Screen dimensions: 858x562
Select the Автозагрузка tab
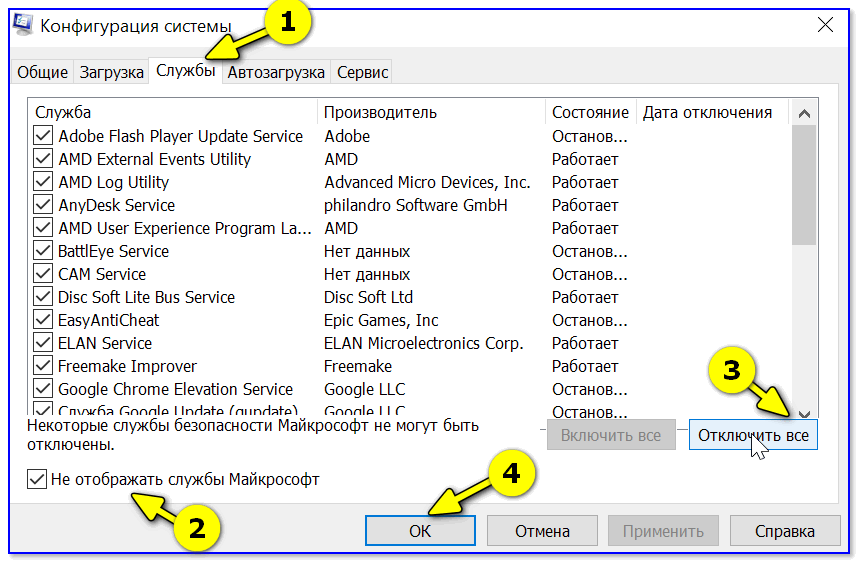[x=276, y=72]
